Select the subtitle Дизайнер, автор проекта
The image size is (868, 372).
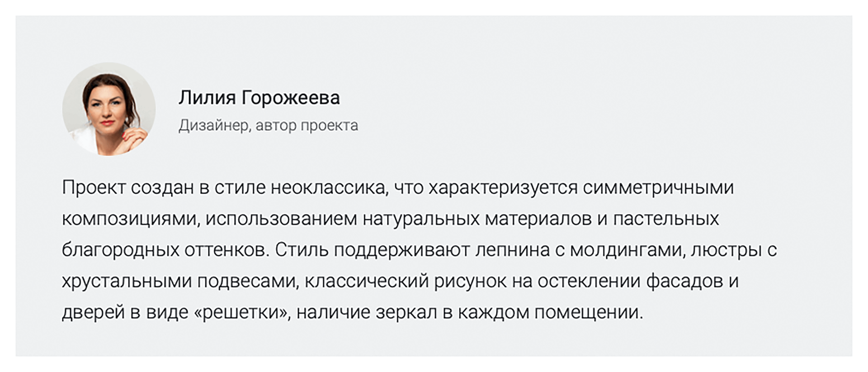pos(268,125)
